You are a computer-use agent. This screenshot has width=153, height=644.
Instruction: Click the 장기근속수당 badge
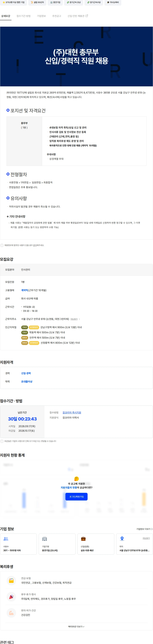click(94, 3)
